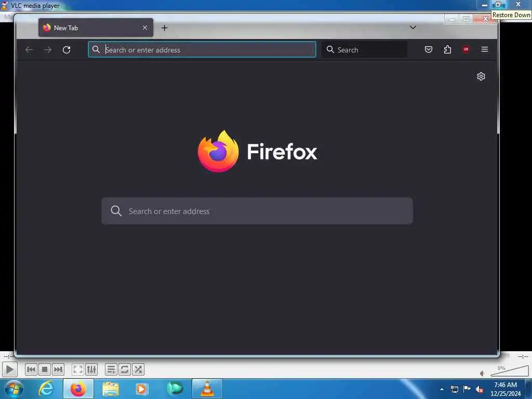
Task: Open the Firefox Extensions puzzle icon
Action: 447,49
